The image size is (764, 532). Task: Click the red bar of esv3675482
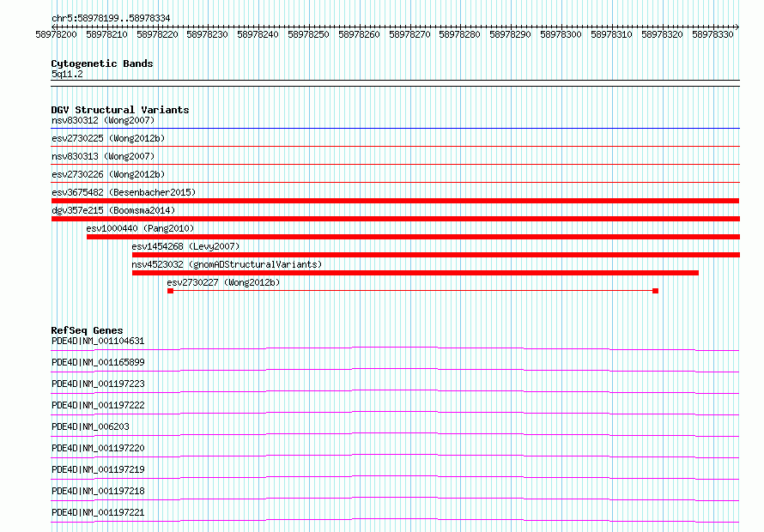395,201
